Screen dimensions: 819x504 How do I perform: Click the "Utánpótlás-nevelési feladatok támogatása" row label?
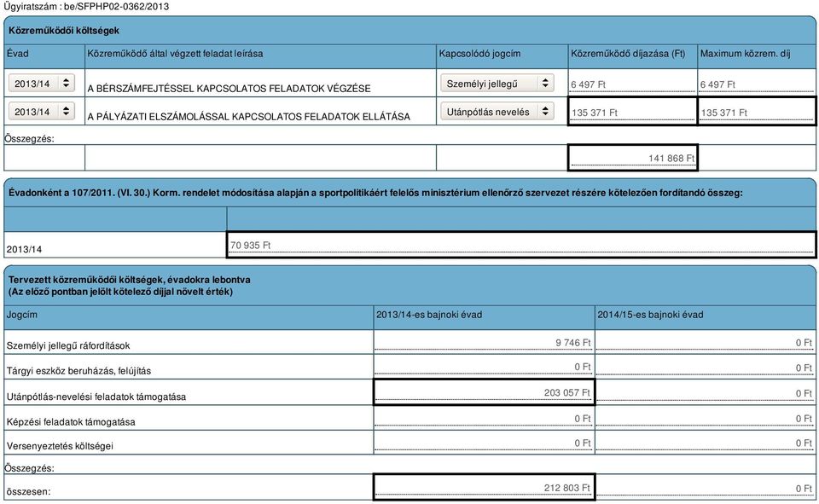(96, 397)
